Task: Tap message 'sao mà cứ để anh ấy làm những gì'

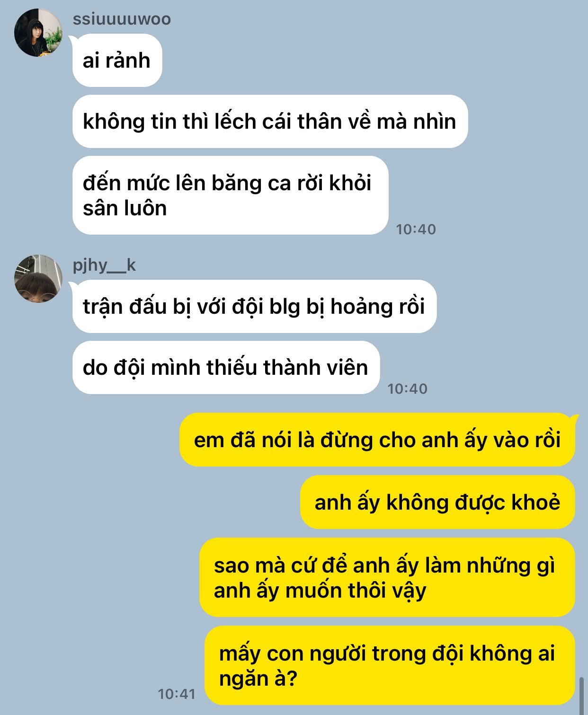Action: tap(387, 578)
